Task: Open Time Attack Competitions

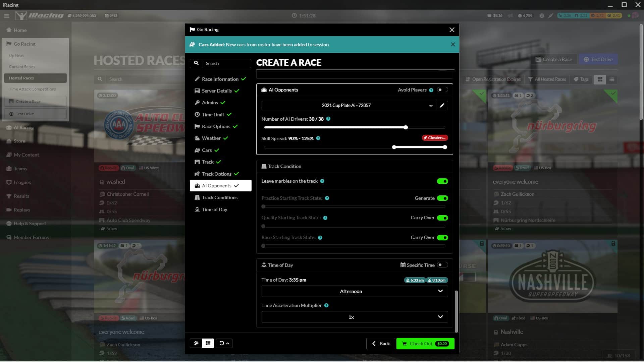Action: (x=32, y=89)
